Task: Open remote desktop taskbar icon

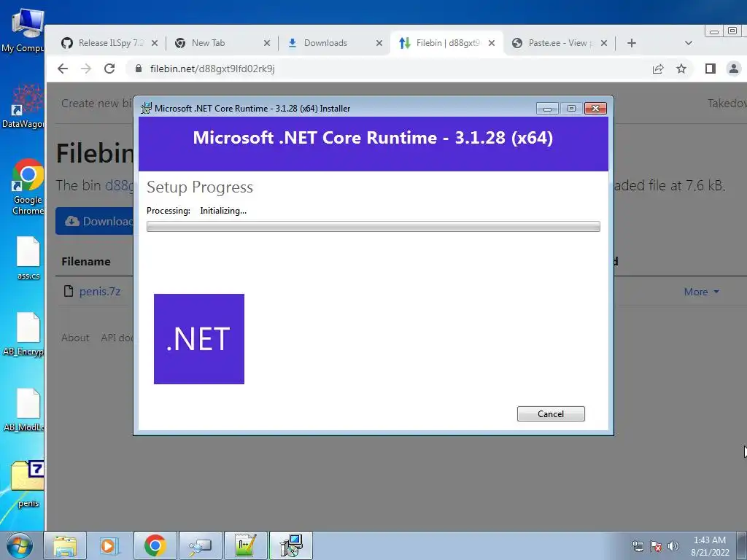Action: [x=200, y=545]
